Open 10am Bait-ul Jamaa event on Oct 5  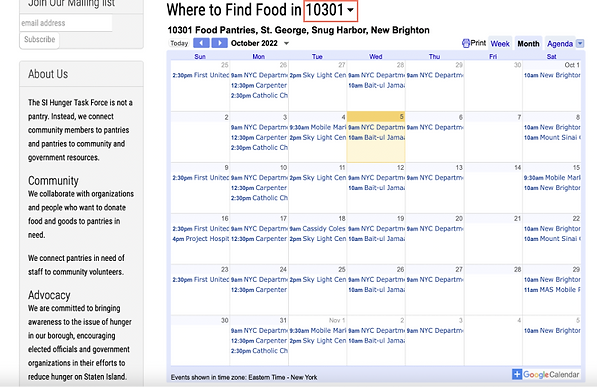376,138
